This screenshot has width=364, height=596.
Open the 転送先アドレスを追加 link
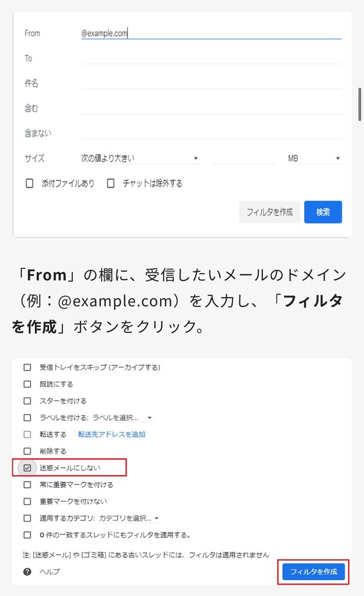coord(112,434)
